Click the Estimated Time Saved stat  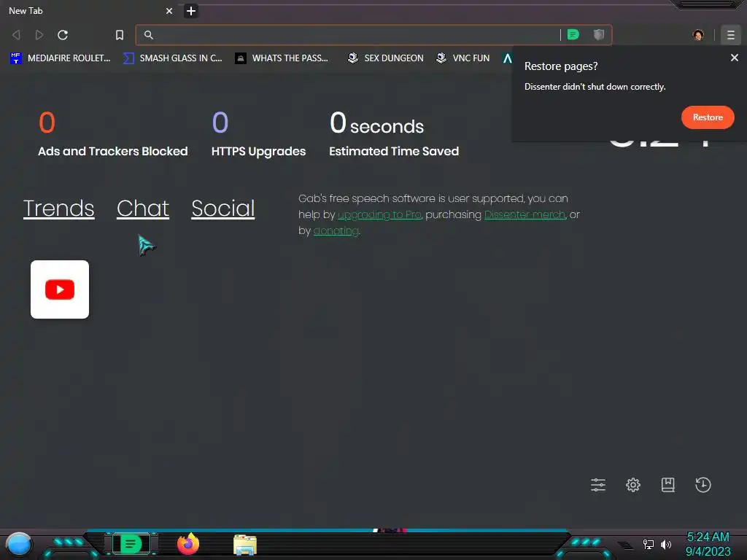click(394, 134)
